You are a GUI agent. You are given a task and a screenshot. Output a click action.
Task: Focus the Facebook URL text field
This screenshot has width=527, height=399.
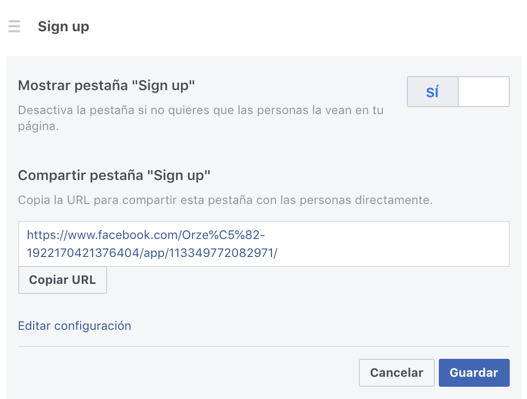pyautogui.click(x=264, y=244)
